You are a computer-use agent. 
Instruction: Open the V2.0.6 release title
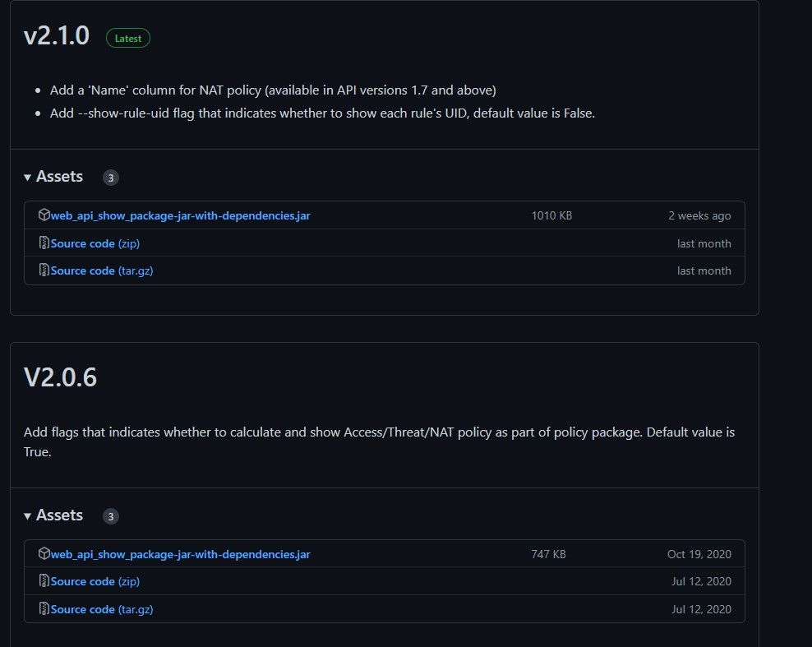pyautogui.click(x=61, y=377)
